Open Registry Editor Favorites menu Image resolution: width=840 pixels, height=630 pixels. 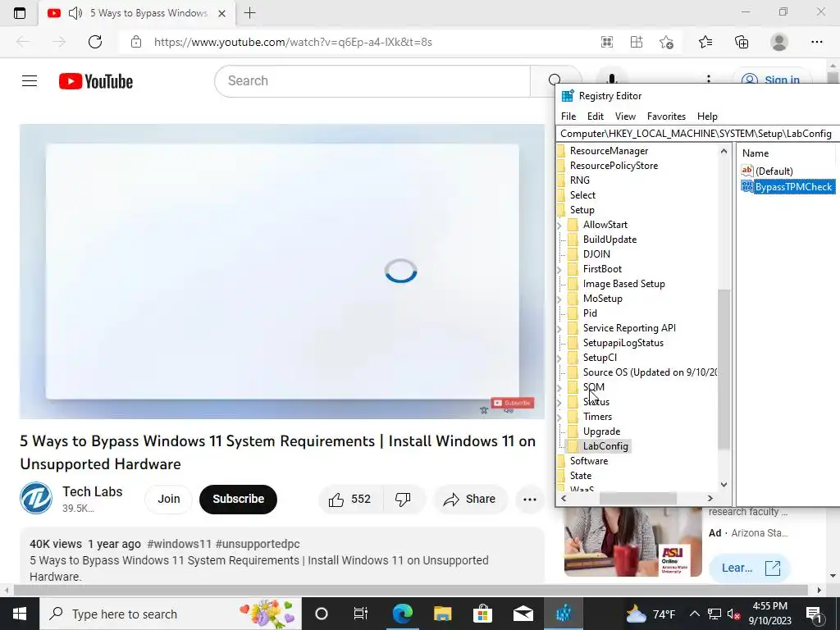pos(666,116)
